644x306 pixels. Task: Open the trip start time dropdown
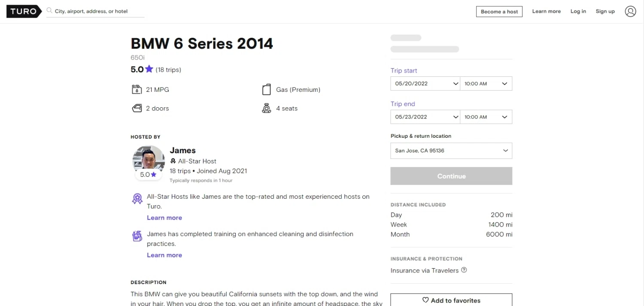(486, 84)
